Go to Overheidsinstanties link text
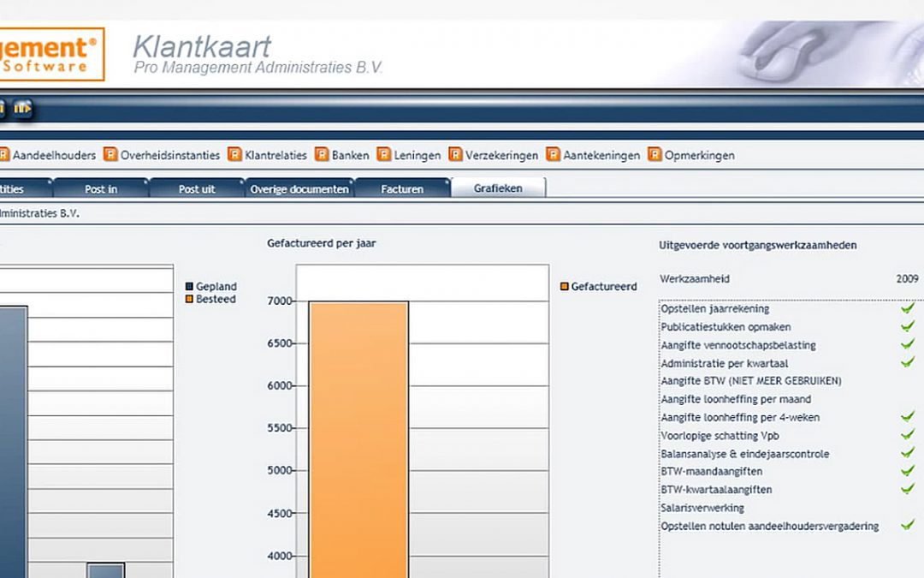This screenshot has height=578, width=924. tap(169, 156)
